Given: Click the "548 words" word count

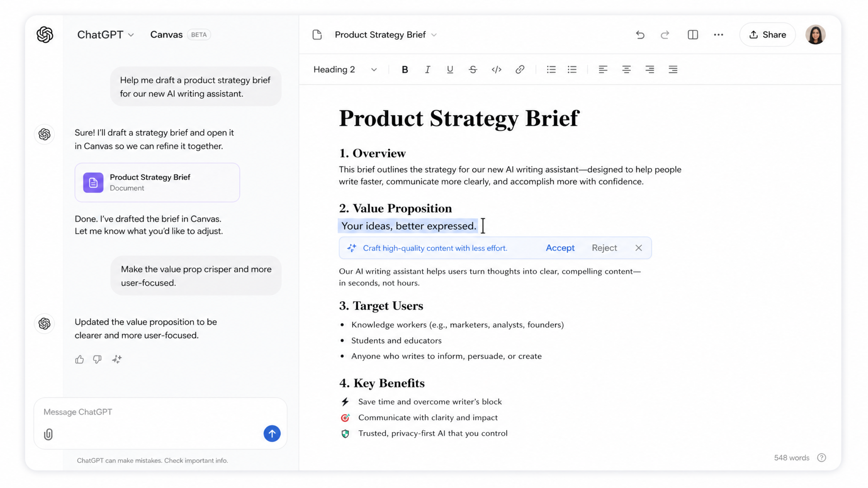Looking at the screenshot, I should point(791,458).
